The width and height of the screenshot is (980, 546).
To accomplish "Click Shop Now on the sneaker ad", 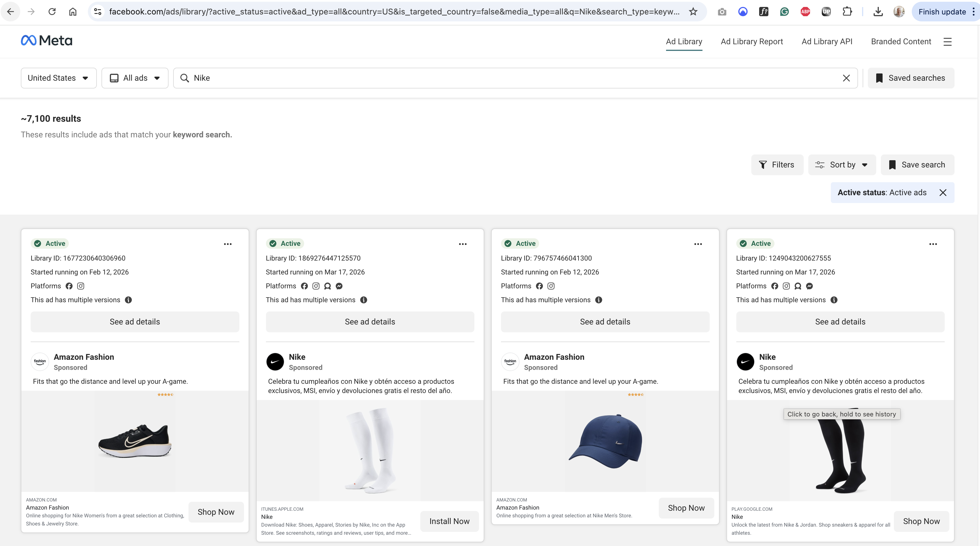I will coord(216,512).
